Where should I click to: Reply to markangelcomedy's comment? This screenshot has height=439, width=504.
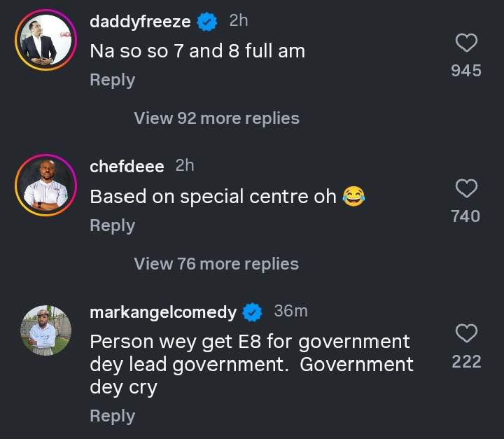point(112,416)
